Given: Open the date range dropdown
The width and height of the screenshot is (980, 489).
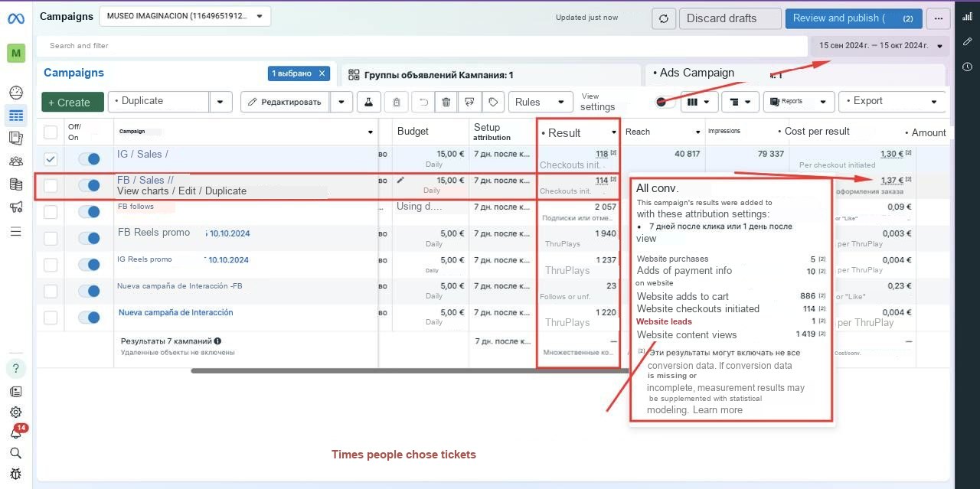Looking at the screenshot, I should (880, 46).
